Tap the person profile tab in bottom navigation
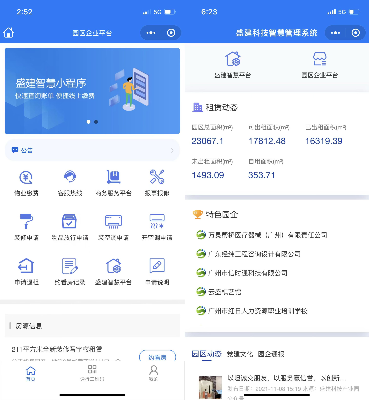This screenshot has width=369, height=400. (x=153, y=373)
